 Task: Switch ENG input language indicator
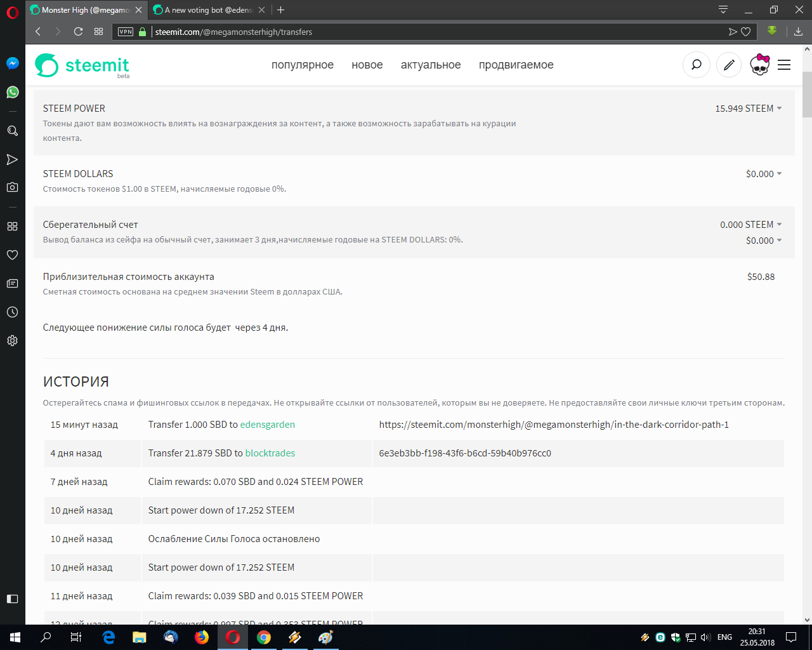[x=724, y=637]
